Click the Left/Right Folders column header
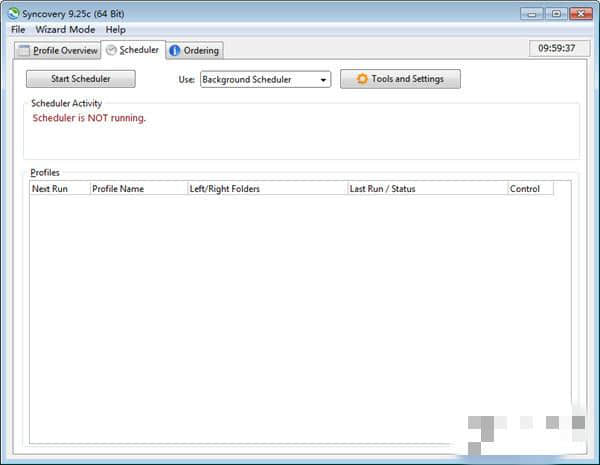This screenshot has height=465, width=600. click(x=267, y=189)
